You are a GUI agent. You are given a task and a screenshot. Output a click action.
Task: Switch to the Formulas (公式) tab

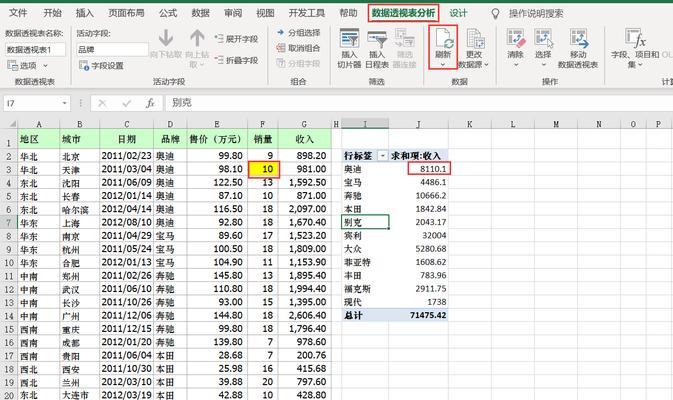[x=168, y=13]
